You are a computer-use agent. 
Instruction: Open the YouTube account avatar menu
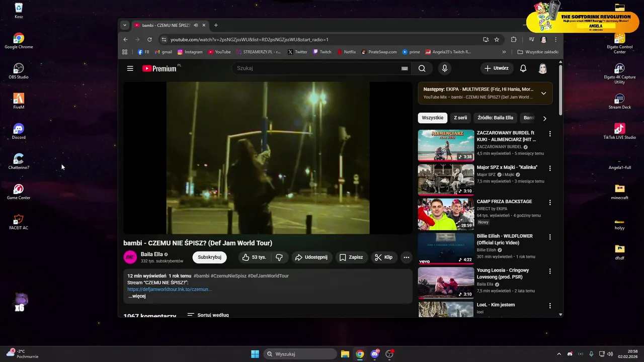point(542,68)
